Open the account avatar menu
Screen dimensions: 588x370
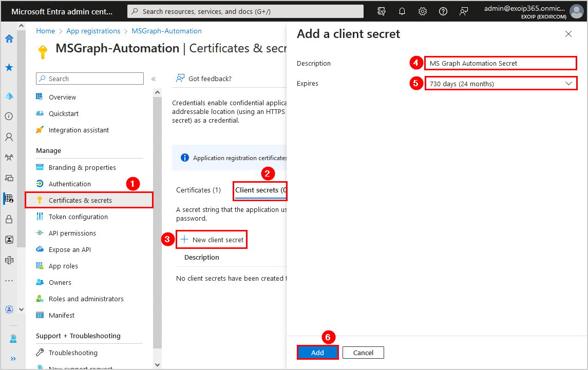tap(576, 11)
